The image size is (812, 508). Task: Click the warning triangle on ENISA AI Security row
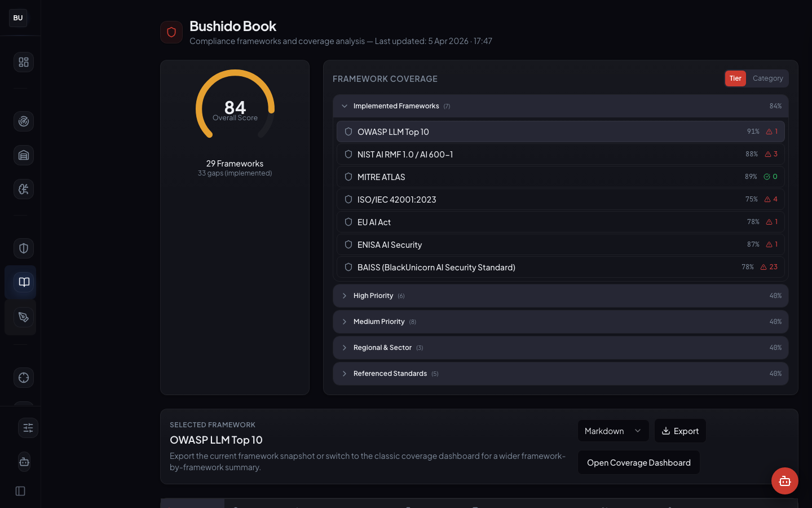click(x=769, y=244)
